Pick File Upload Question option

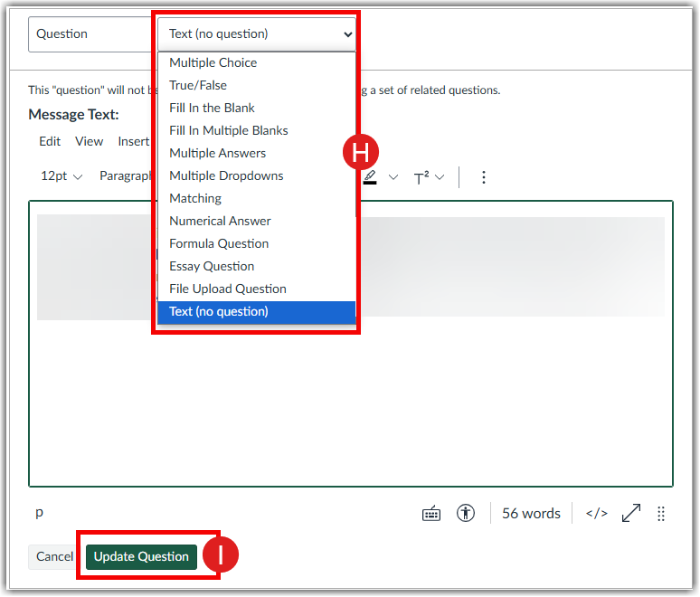coord(228,289)
